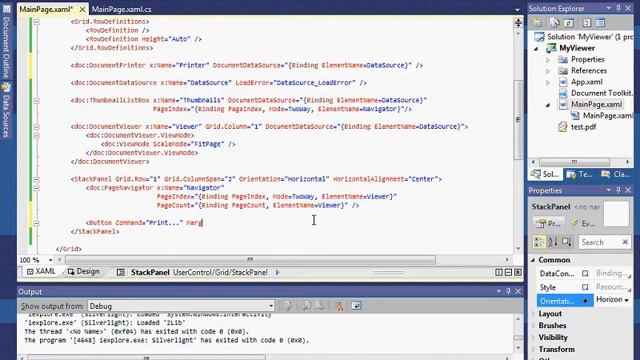This screenshot has height=360, width=640.
Task: Open the editor tab list dropdown
Action: [517, 9]
